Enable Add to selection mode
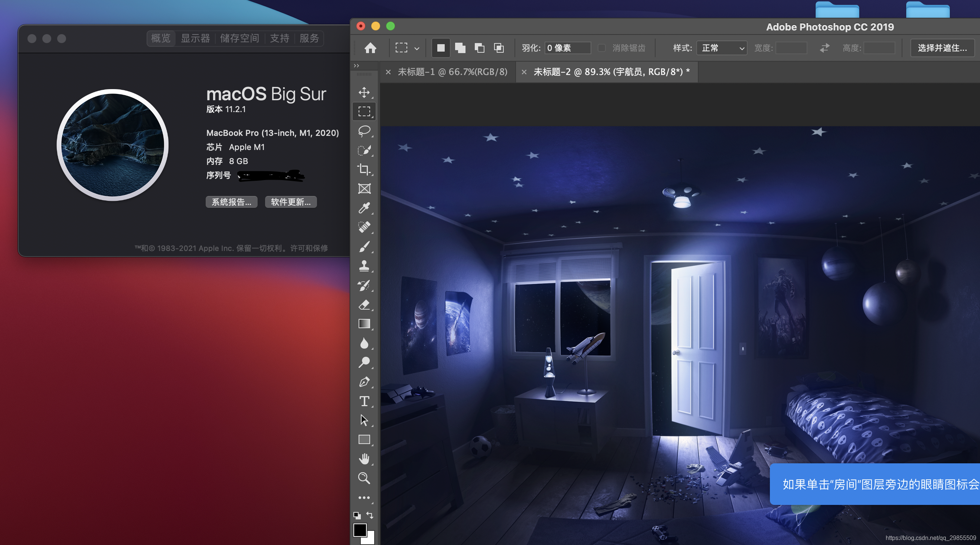This screenshot has width=980, height=545. [x=460, y=48]
